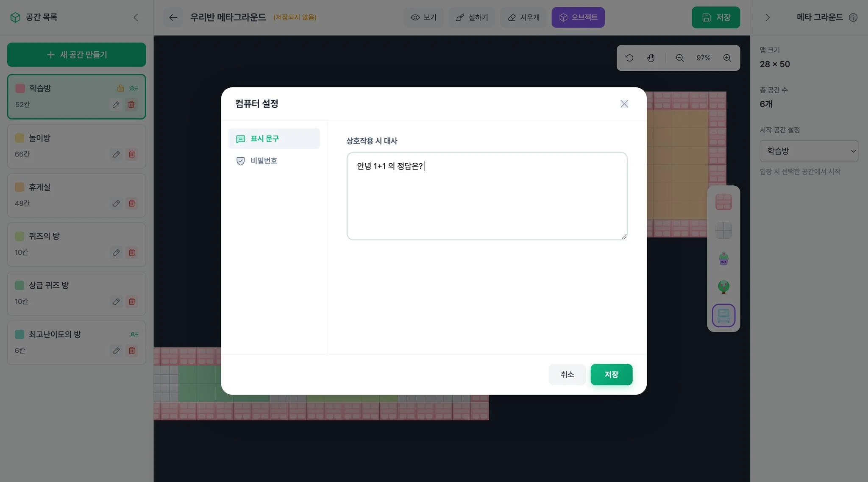Toggle the 지우개 eraser mode

(523, 17)
